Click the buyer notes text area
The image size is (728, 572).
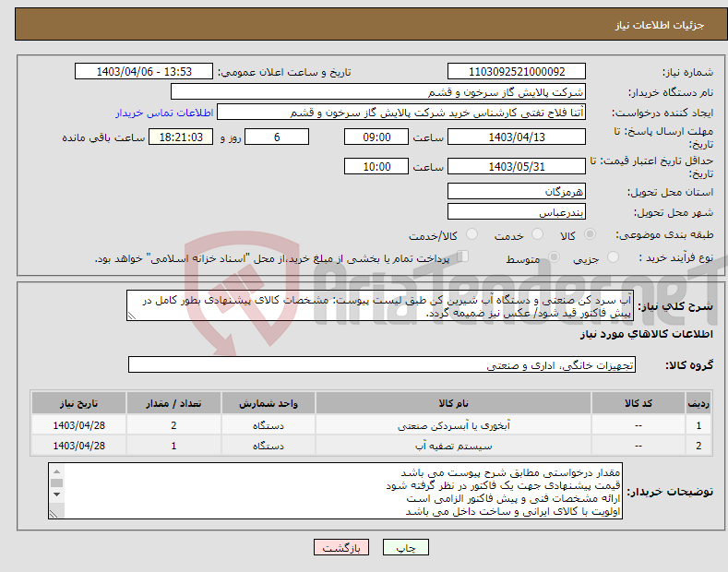pyautogui.click(x=335, y=491)
